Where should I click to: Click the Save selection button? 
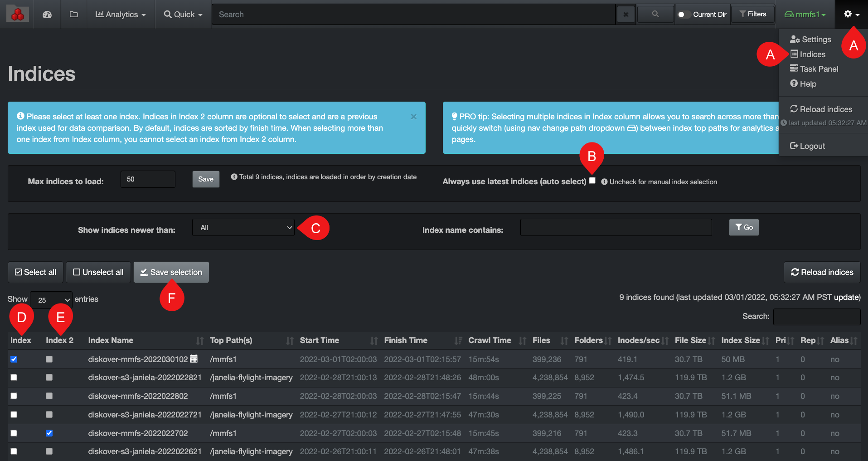point(171,272)
